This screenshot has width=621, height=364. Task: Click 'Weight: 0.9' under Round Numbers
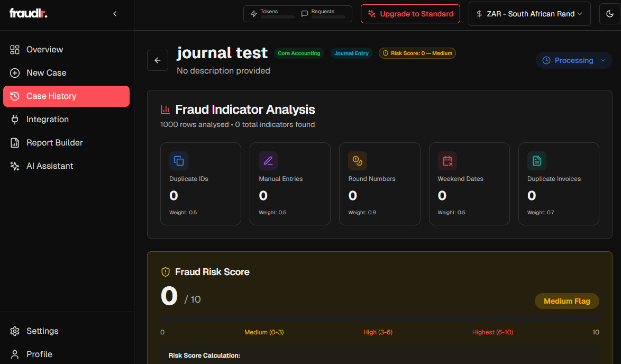click(x=362, y=212)
